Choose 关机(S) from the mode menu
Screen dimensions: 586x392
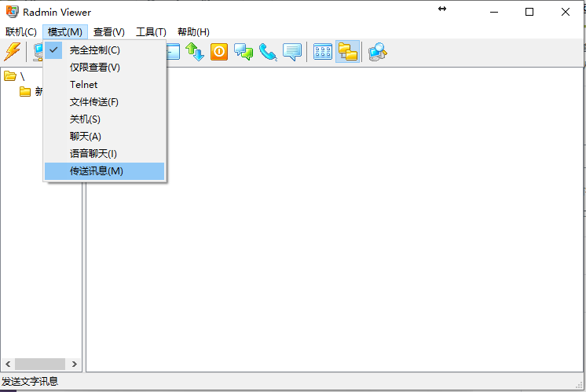coord(104,119)
